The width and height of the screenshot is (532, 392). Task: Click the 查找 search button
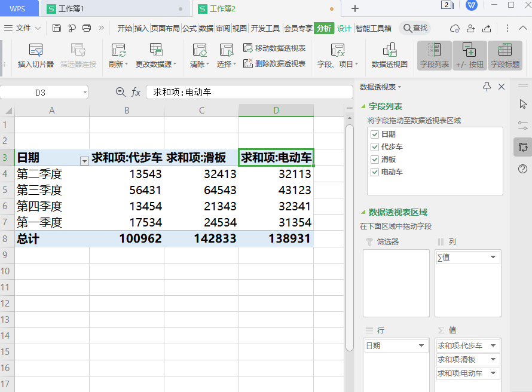click(x=415, y=28)
